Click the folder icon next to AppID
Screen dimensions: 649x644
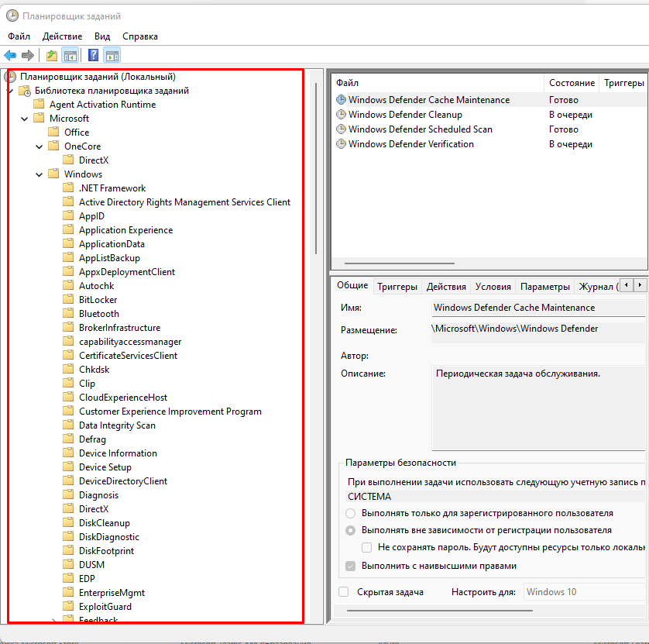point(68,215)
